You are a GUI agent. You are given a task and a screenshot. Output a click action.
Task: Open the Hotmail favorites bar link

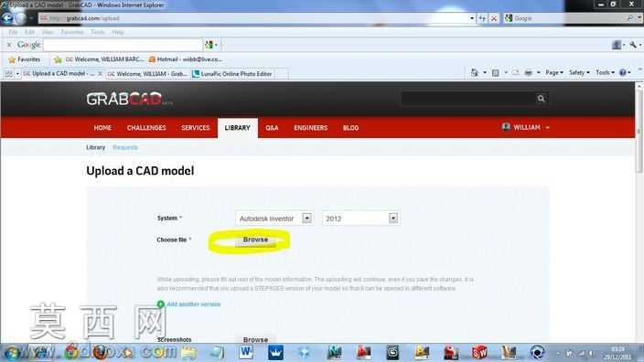pos(185,59)
